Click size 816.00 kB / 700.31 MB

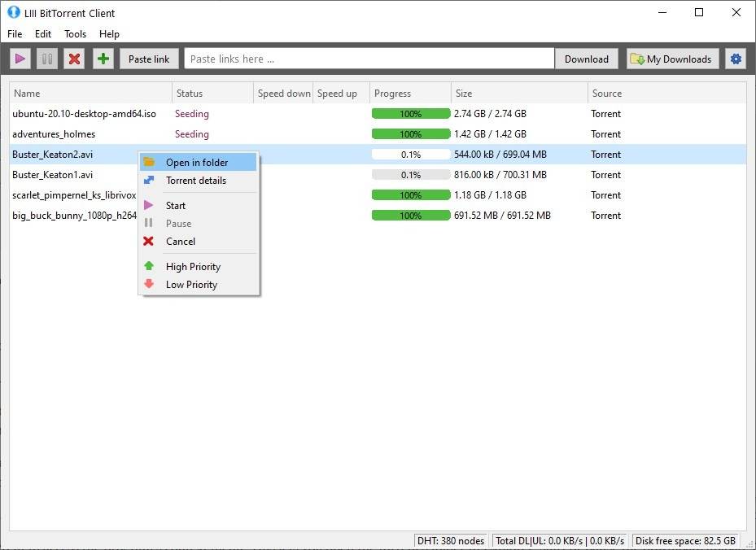click(500, 174)
